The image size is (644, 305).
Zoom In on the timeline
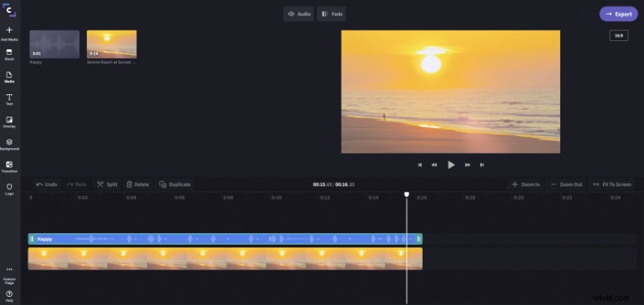(x=526, y=184)
